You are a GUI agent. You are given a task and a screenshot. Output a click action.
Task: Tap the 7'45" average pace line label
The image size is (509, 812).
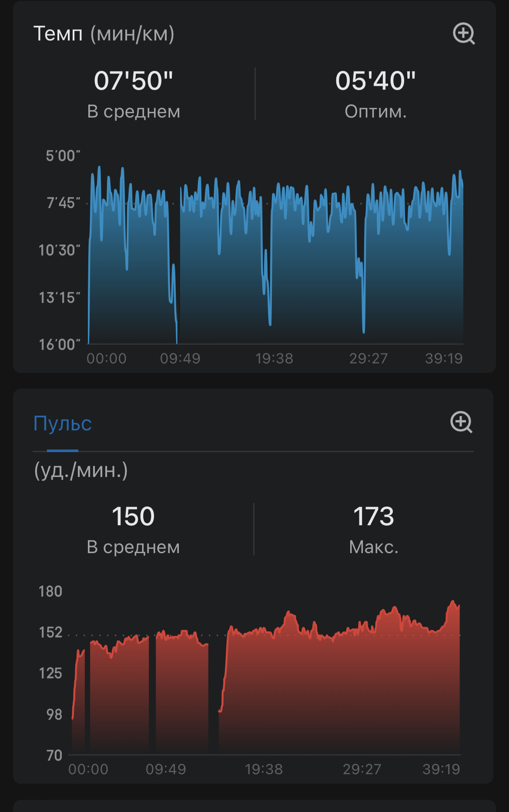pyautogui.click(x=64, y=203)
